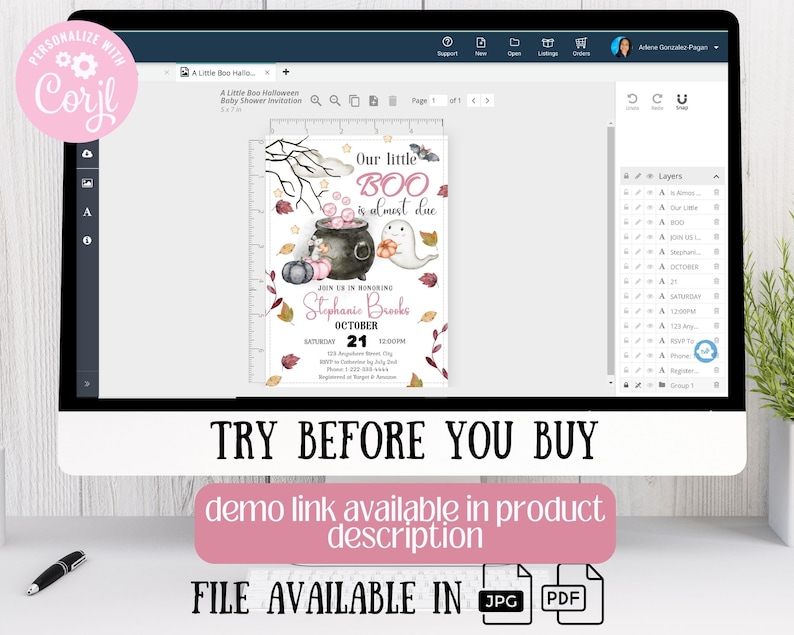Image resolution: width=794 pixels, height=635 pixels.
Task: Delete the SATURDAY layer
Action: 716,296
